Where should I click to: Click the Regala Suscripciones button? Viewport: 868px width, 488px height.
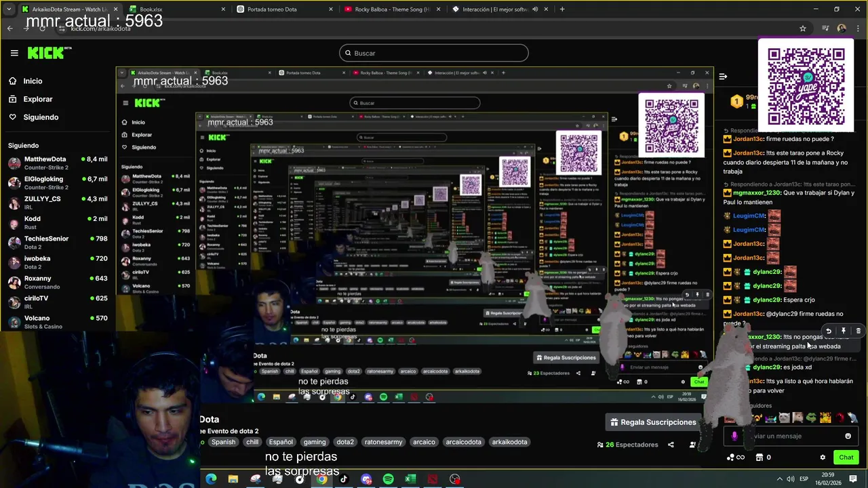(x=652, y=422)
